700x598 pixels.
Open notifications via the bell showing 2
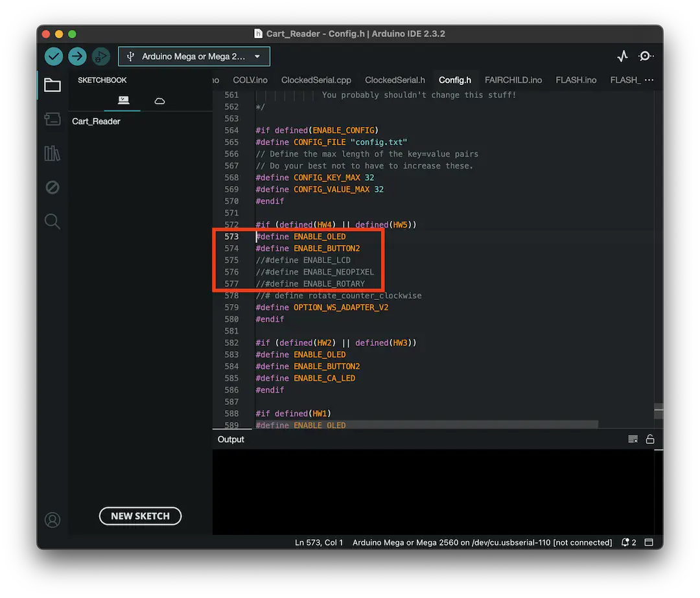click(x=627, y=542)
